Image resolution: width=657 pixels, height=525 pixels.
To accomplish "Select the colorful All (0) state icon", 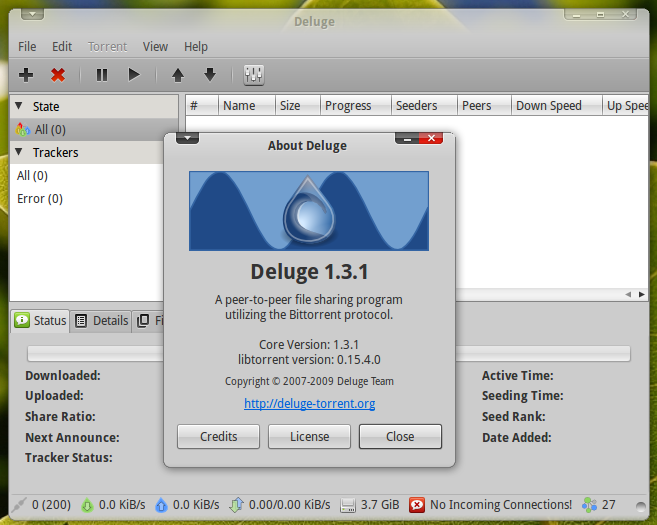I will pyautogui.click(x=23, y=129).
